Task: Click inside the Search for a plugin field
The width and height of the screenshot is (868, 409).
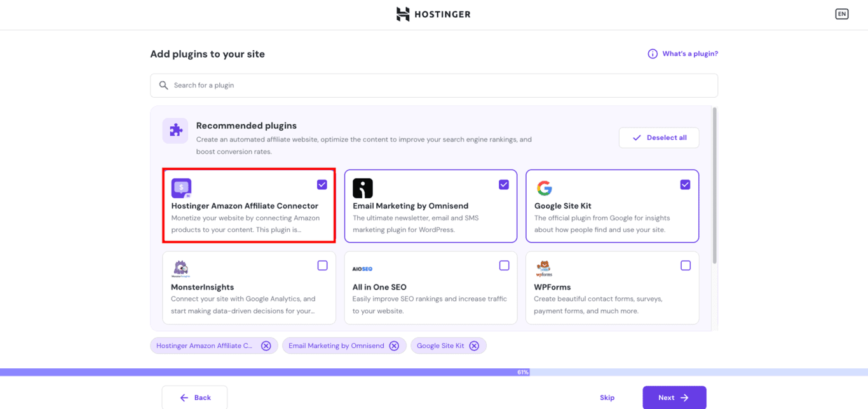Action: (x=434, y=84)
